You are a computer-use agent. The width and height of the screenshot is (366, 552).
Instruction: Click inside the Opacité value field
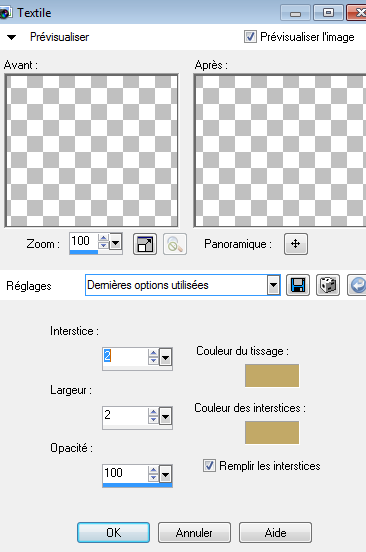[x=125, y=473]
